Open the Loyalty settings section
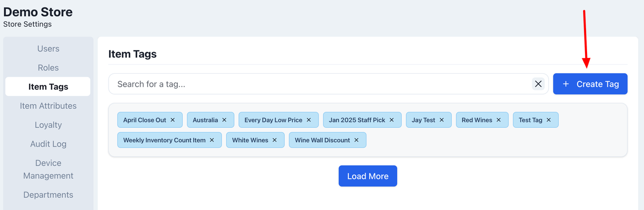 (48, 125)
